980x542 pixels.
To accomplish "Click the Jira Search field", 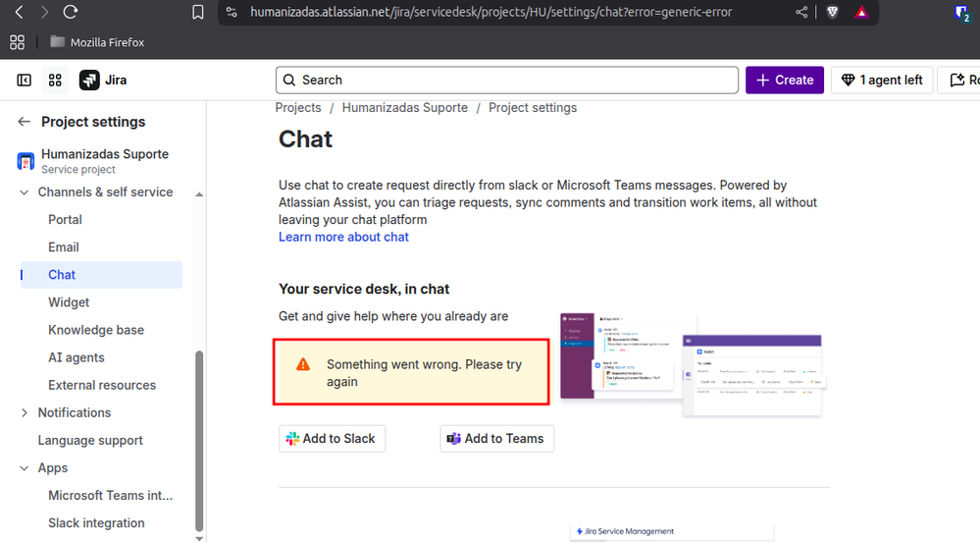I will click(x=507, y=81).
